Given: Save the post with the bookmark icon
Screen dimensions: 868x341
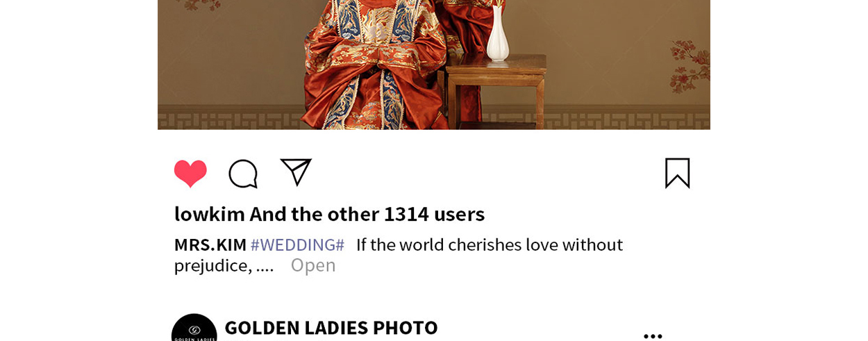Looking at the screenshot, I should click(x=678, y=173).
